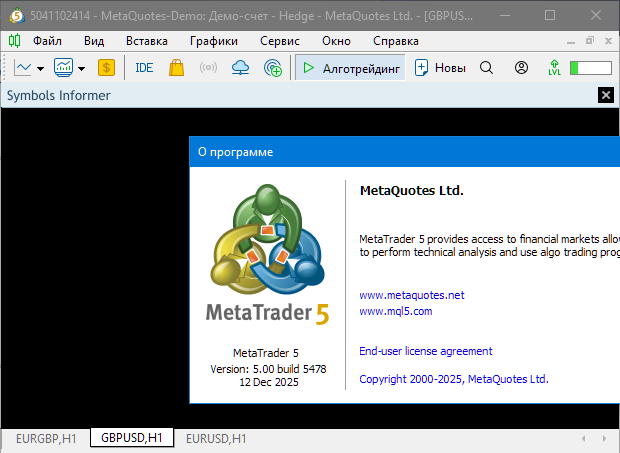Open the Файл menu

point(47,41)
